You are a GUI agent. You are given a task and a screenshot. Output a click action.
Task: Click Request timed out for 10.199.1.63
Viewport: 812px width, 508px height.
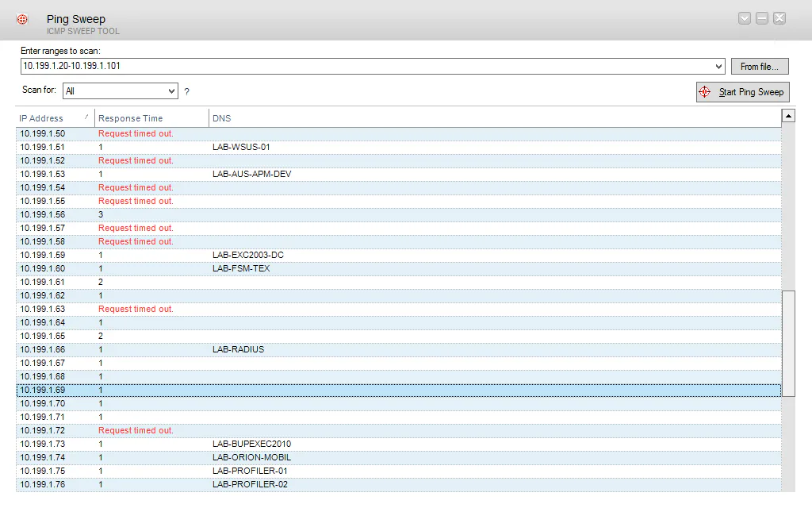point(136,309)
